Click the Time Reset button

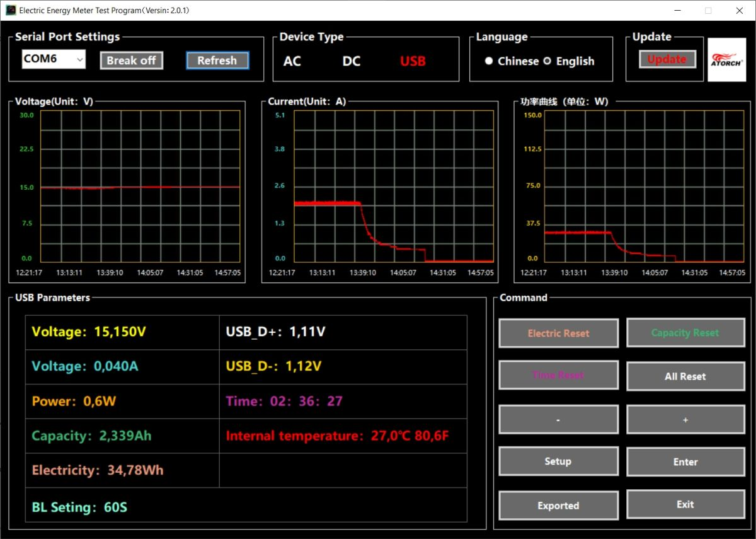click(x=558, y=375)
